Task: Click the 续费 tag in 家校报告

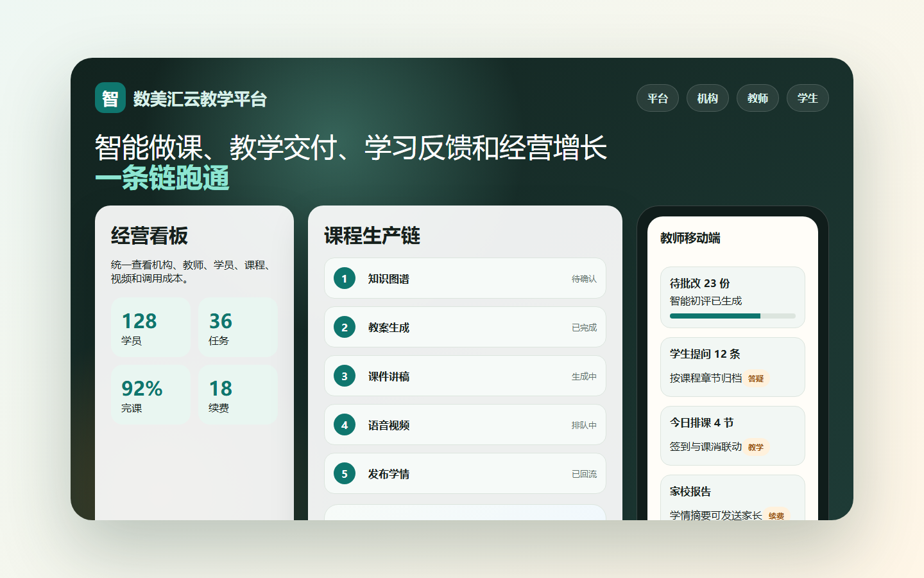Action: 776,515
